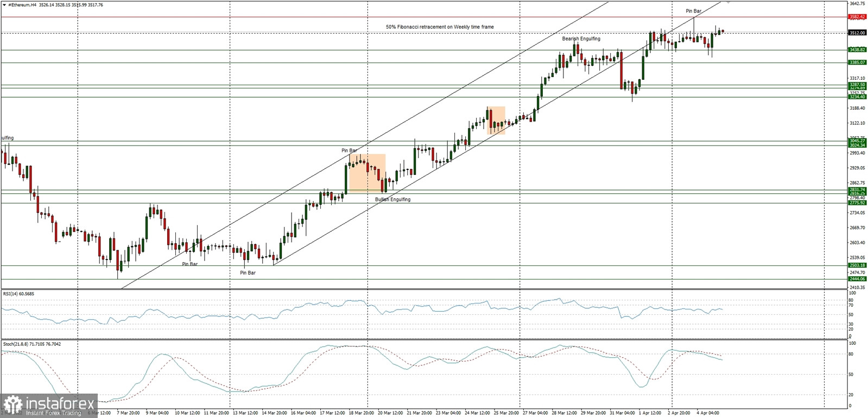The width and height of the screenshot is (868, 418).
Task: Select the '50% Fibonacci retracement on Weekly time frame' text
Action: [440, 27]
